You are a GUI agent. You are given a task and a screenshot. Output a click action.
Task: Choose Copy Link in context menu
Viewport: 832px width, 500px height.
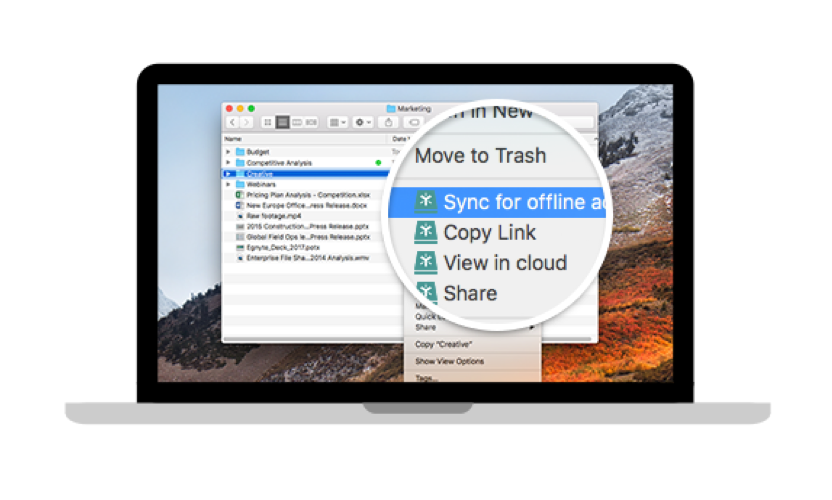489,232
